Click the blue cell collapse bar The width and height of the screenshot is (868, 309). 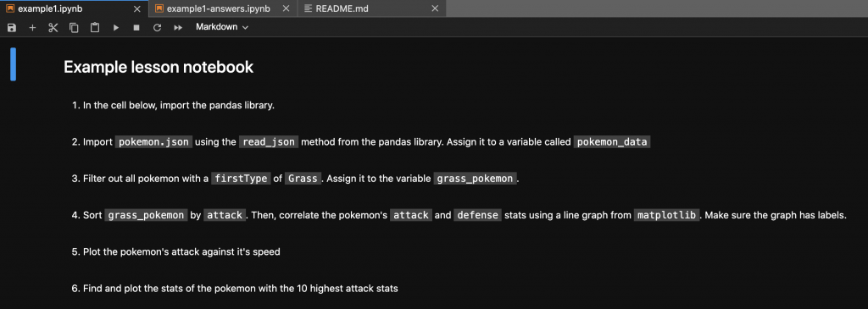pyautogui.click(x=14, y=64)
